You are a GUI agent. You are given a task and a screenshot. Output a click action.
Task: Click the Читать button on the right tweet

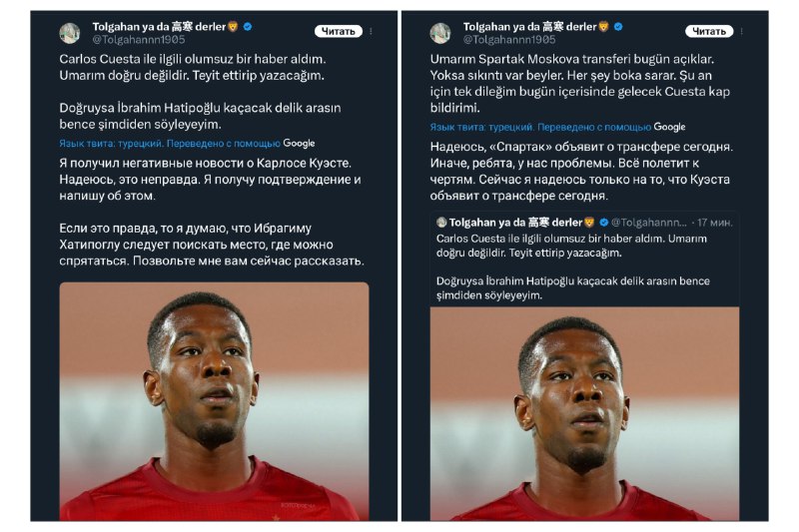(709, 32)
